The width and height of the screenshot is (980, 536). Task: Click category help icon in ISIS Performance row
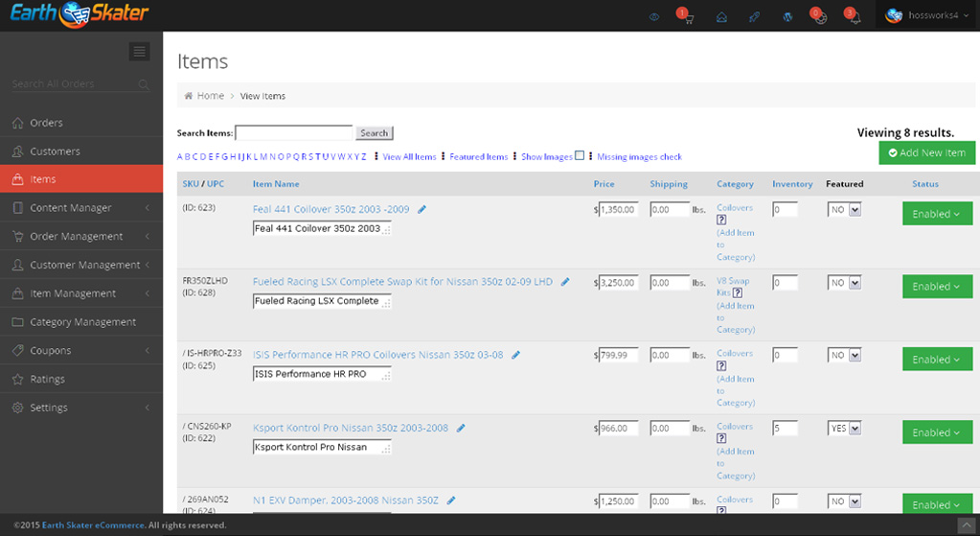721,366
